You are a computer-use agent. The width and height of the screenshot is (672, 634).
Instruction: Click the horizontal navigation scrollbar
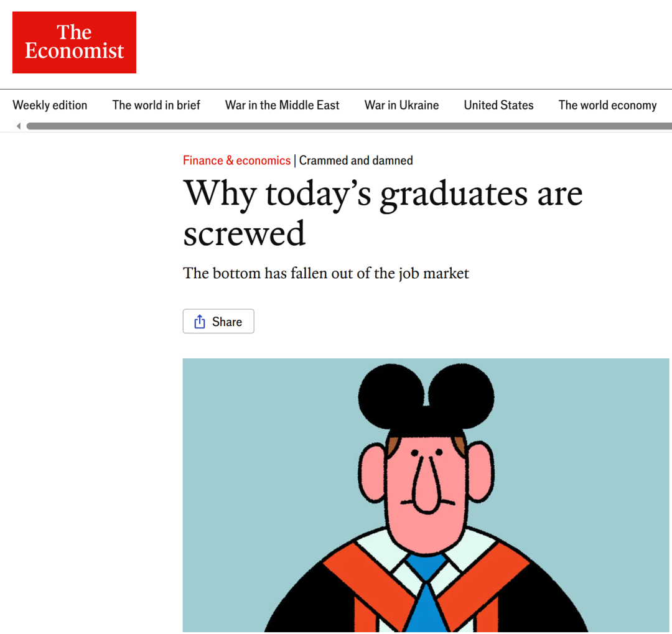(348, 126)
